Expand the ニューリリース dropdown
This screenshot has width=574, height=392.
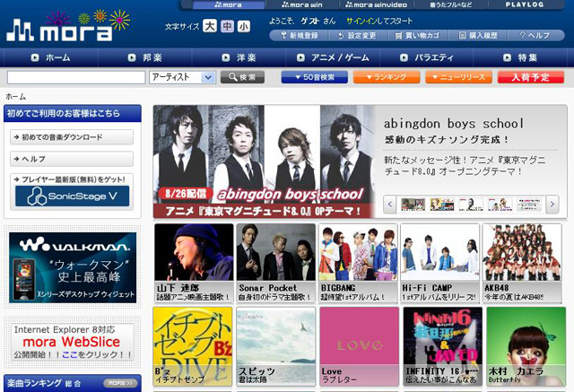pyautogui.click(x=458, y=77)
